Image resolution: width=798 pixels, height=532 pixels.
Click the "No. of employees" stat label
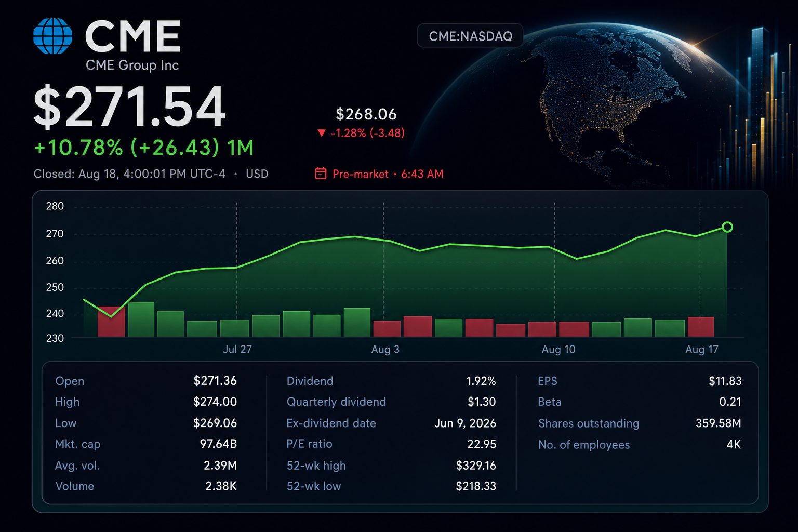[x=584, y=445]
